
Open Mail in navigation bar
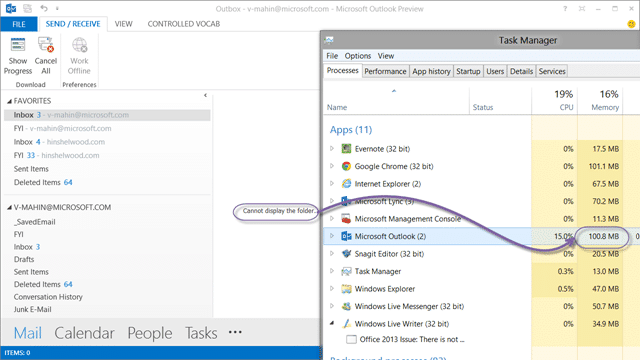point(28,333)
